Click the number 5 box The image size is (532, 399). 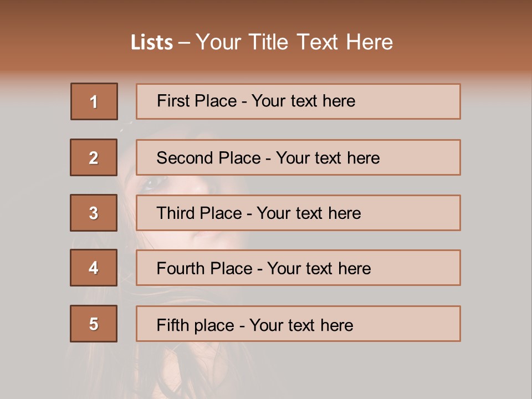94,324
